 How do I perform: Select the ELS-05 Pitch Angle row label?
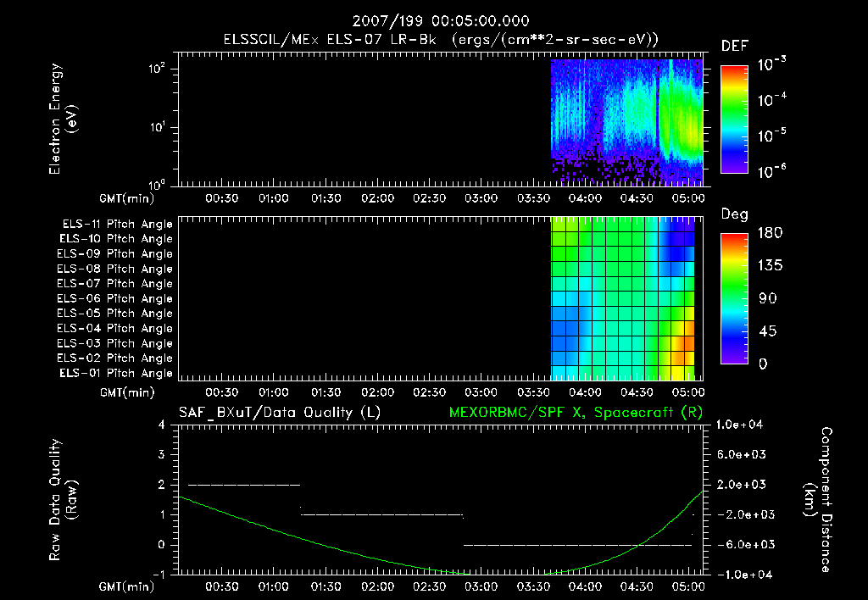(114, 314)
